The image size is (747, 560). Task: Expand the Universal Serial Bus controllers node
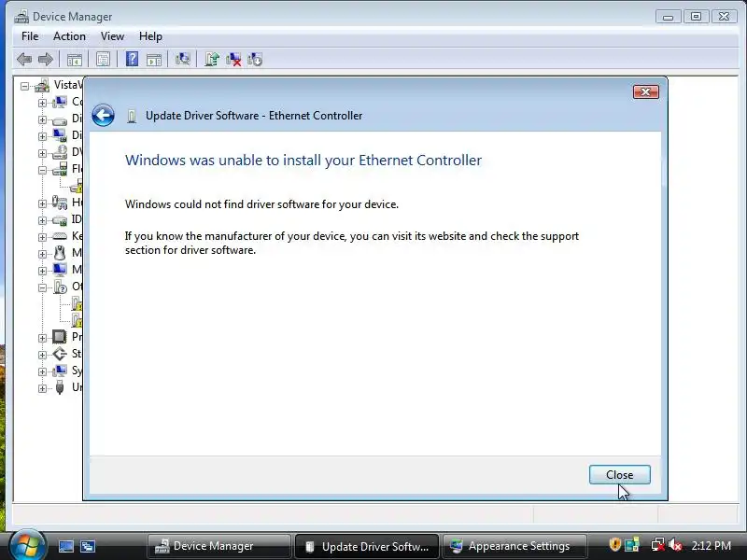[x=42, y=388]
